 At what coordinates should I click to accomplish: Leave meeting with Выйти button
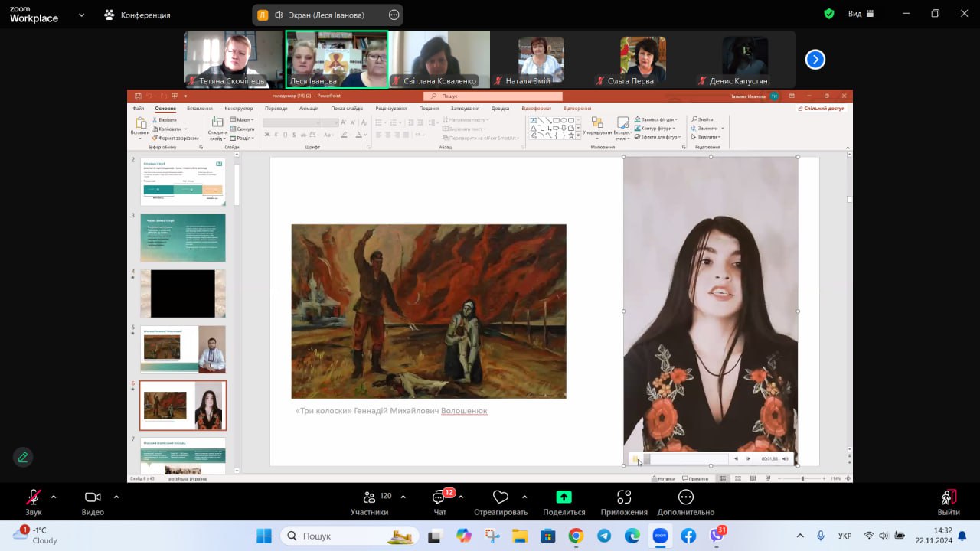(x=949, y=503)
